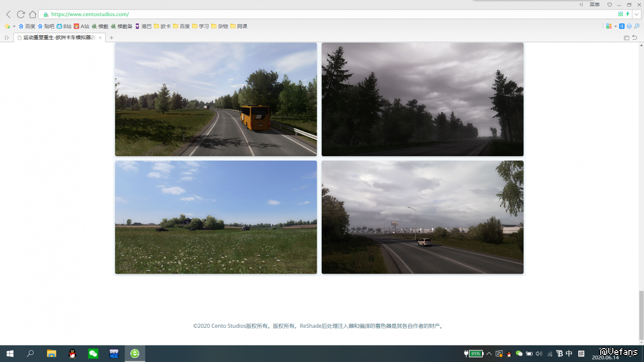
Task: Open the magnifier zoom icon in toolbar
Action: click(636, 26)
